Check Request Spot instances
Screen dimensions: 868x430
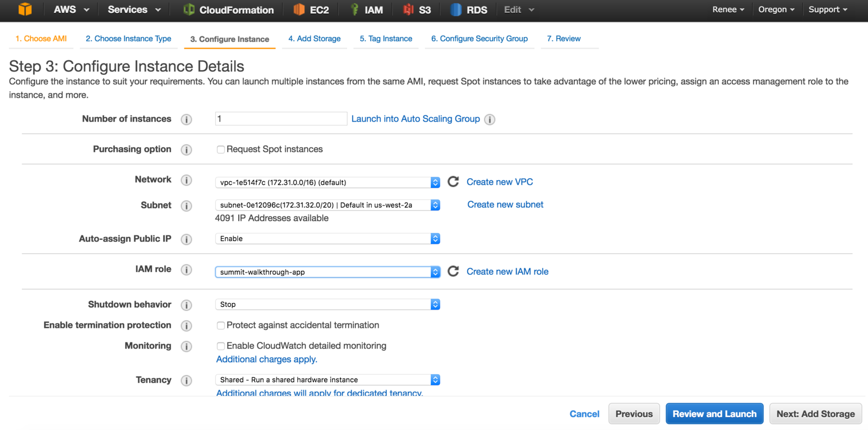pyautogui.click(x=221, y=149)
